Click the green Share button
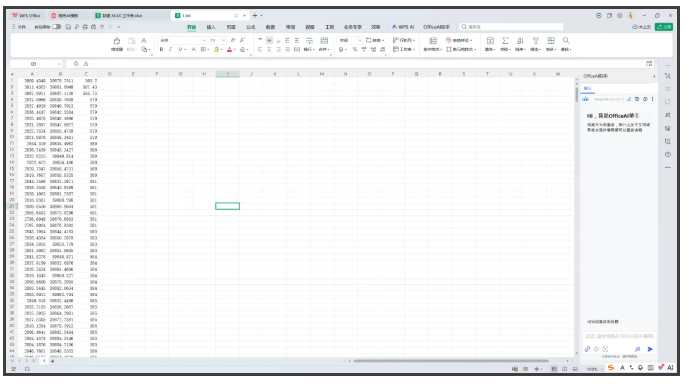The height and width of the screenshot is (388, 690). [664, 27]
